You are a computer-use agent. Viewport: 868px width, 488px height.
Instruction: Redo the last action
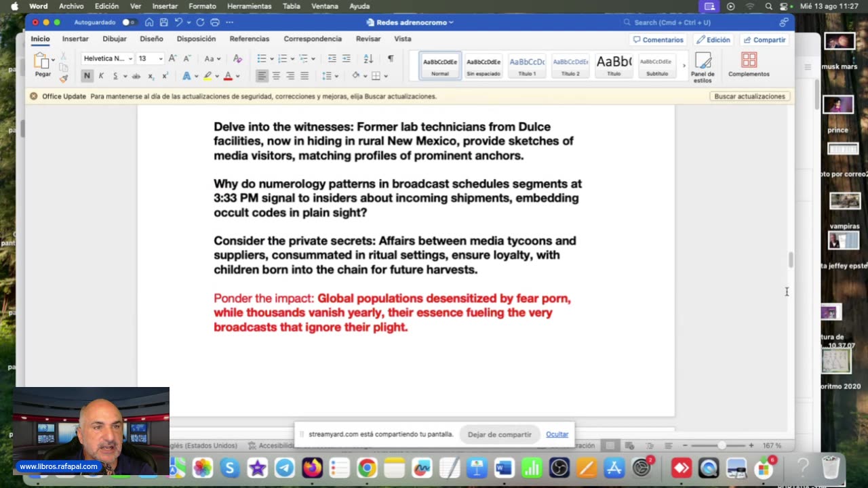point(200,22)
